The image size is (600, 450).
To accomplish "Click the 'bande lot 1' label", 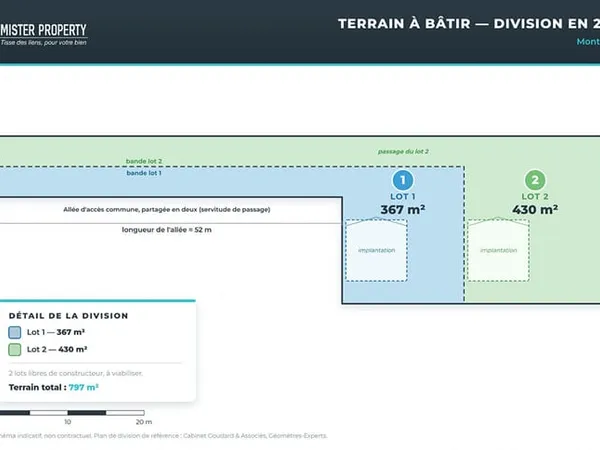I will (144, 173).
